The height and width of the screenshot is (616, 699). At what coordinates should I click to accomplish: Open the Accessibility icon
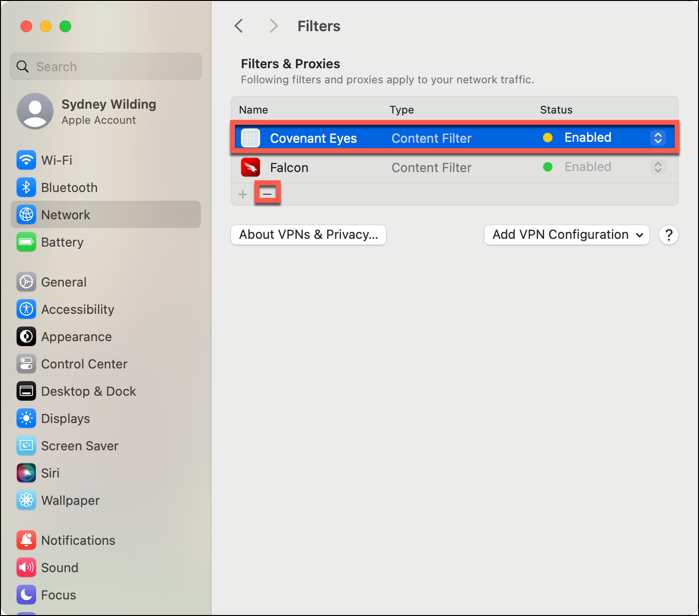tap(26, 309)
